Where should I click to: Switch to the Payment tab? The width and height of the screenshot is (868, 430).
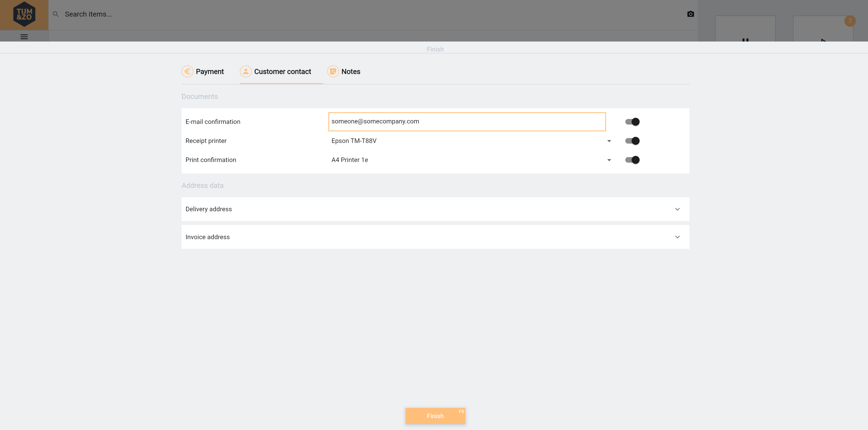[210, 71]
